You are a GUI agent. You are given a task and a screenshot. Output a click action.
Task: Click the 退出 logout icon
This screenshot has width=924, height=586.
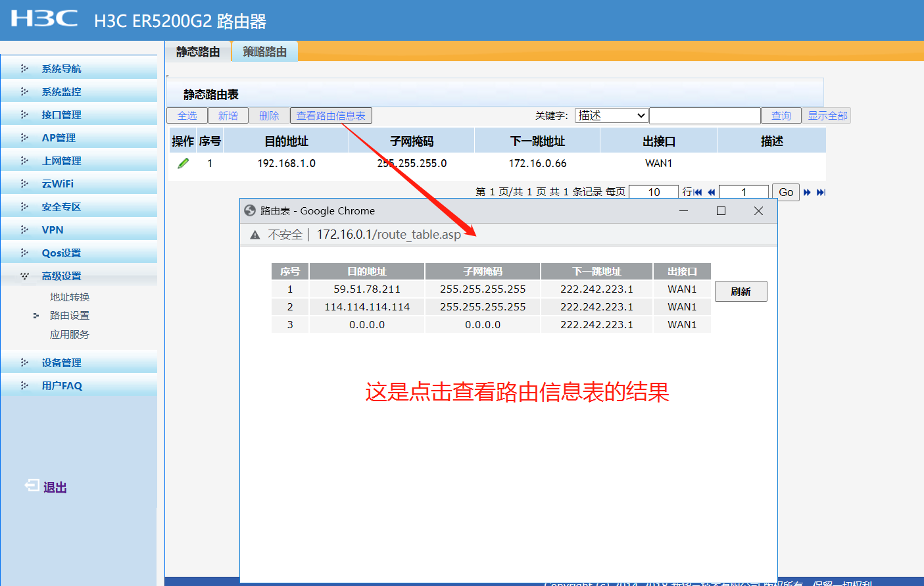[x=32, y=485]
